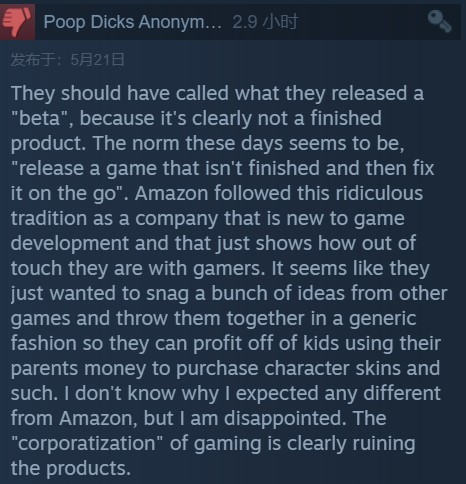The width and height of the screenshot is (466, 484).
Task: Click the red thumbs-down not recommended icon
Action: [x=17, y=22]
